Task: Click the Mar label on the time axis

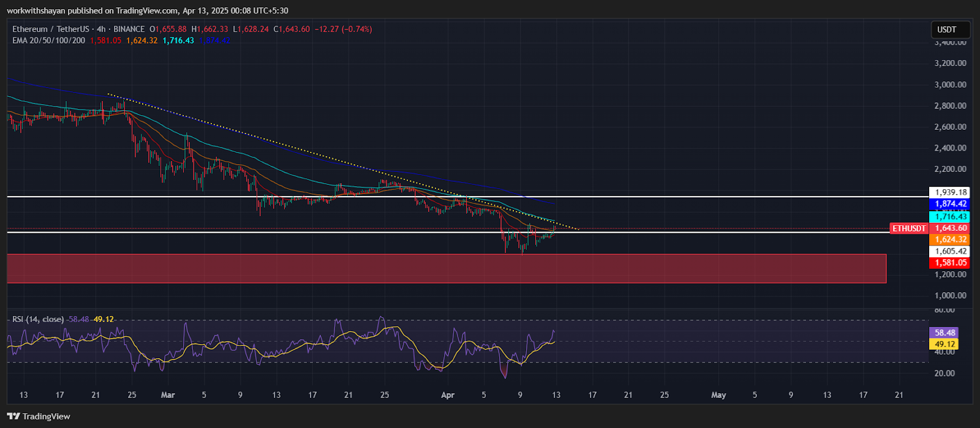Action: [x=168, y=395]
